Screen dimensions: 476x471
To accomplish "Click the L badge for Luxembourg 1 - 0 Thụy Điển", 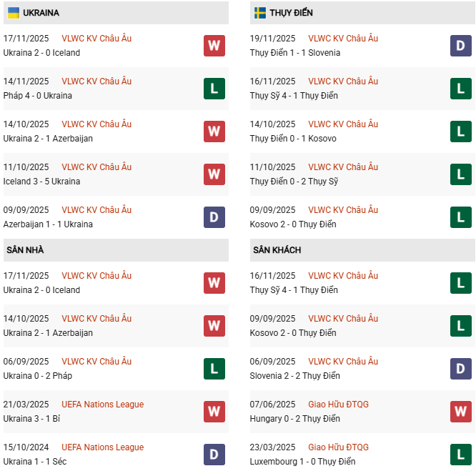I will tap(461, 455).
